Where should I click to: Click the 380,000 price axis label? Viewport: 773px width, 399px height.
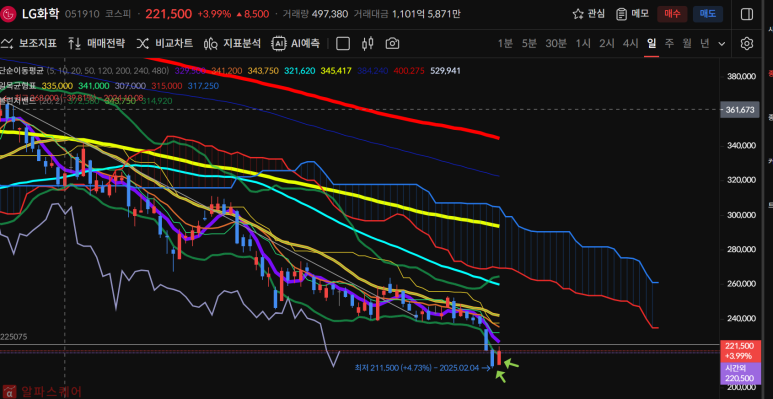[741, 76]
